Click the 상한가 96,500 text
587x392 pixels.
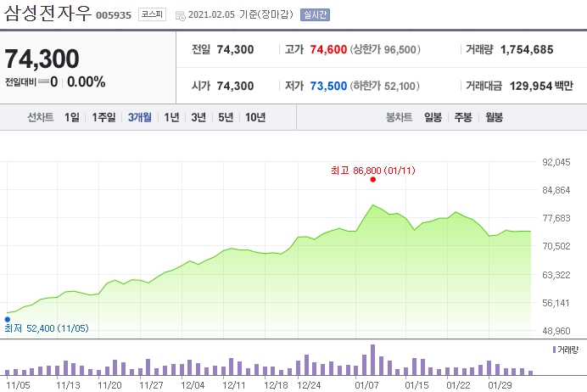click(385, 49)
